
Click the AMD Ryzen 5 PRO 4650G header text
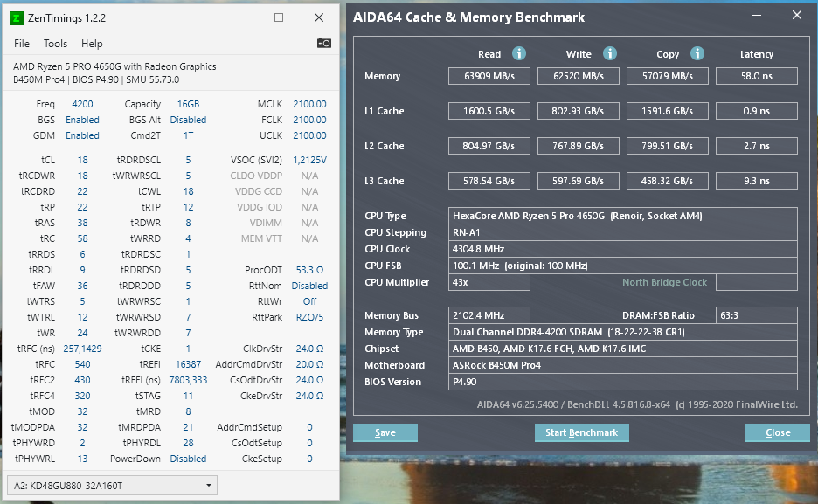(114, 66)
